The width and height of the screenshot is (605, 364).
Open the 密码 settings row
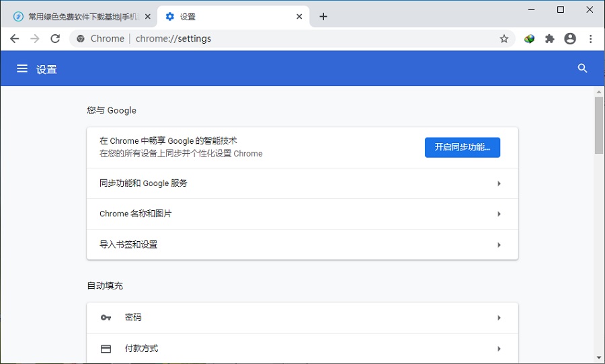[x=302, y=318]
